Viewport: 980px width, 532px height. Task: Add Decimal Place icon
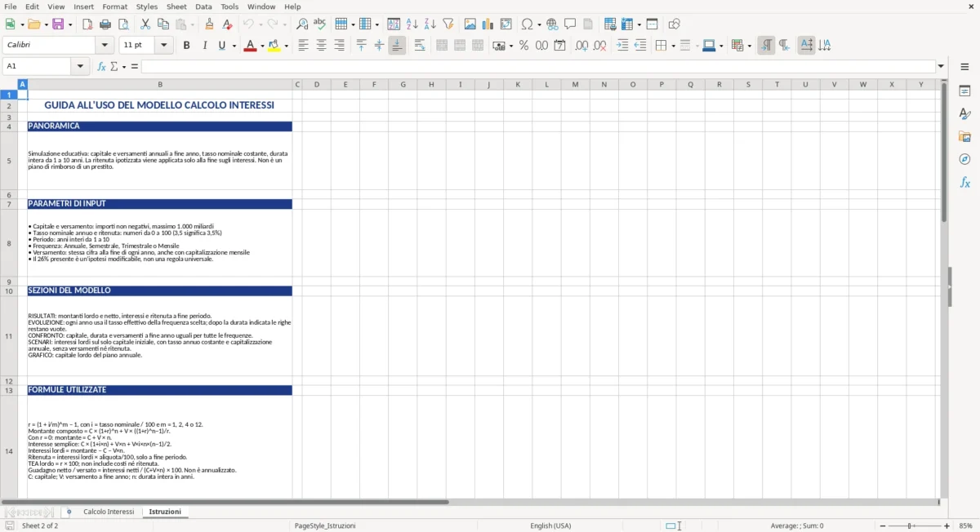[x=581, y=46]
